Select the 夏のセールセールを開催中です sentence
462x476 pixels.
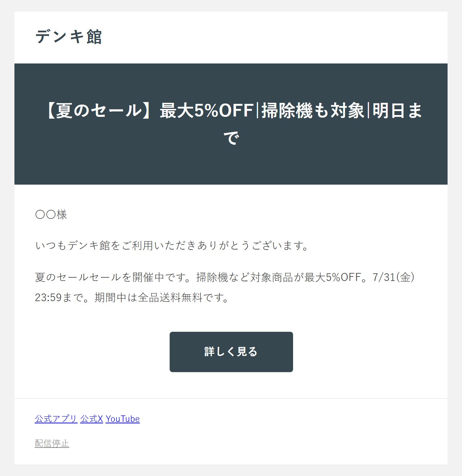[x=115, y=277]
